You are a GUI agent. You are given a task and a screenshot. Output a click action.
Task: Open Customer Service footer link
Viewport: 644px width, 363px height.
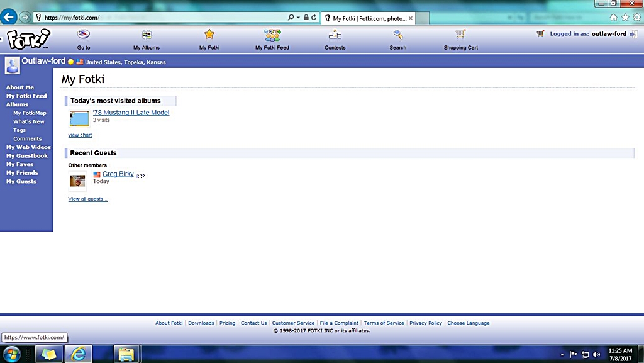tap(293, 323)
